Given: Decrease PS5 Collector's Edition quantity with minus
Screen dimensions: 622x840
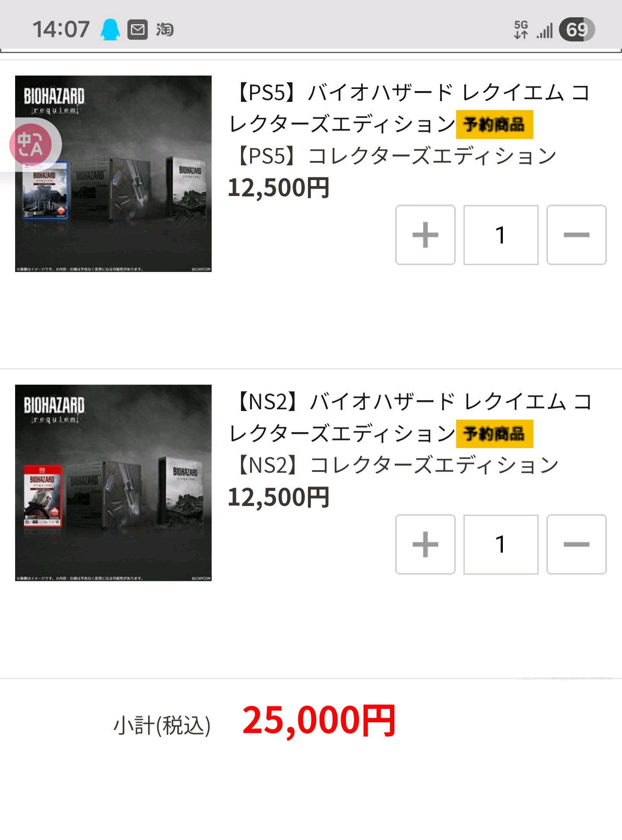Looking at the screenshot, I should click(577, 235).
